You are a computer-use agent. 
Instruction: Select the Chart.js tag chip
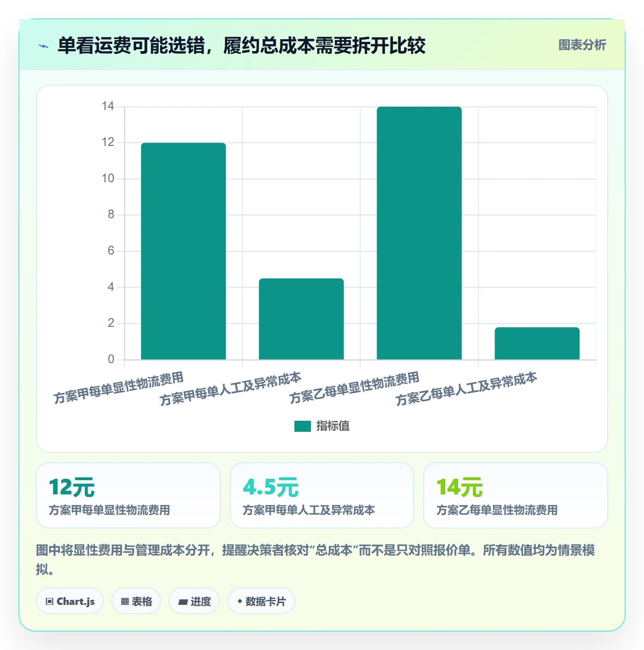point(70,601)
